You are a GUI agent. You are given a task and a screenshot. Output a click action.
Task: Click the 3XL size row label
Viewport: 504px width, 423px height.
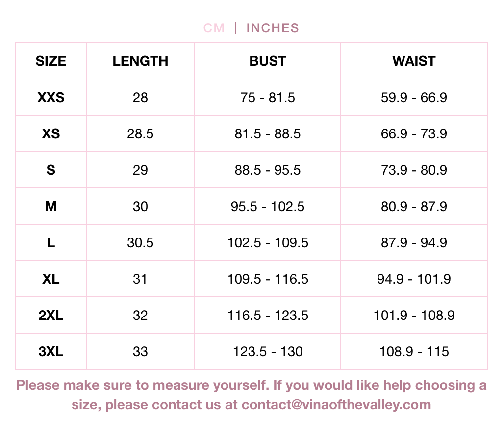[51, 352]
